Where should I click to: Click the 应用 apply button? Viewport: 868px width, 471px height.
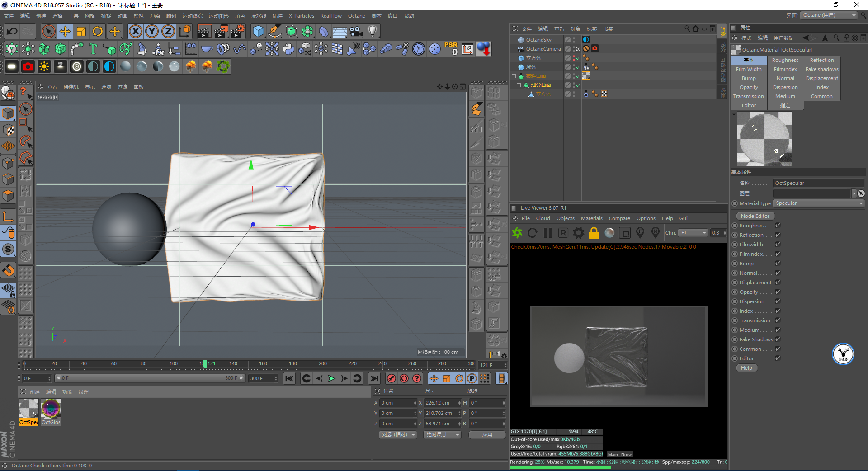point(487,435)
